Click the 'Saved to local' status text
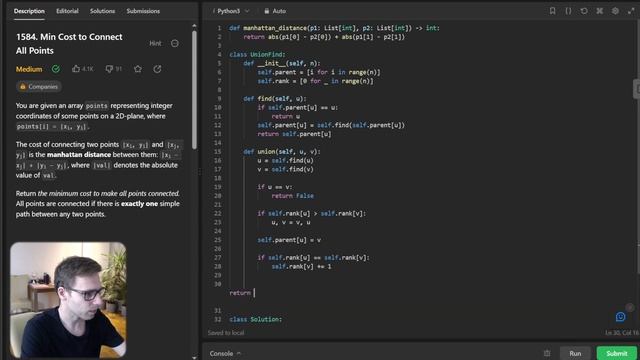Viewport: 640px width, 360px height. (226, 333)
